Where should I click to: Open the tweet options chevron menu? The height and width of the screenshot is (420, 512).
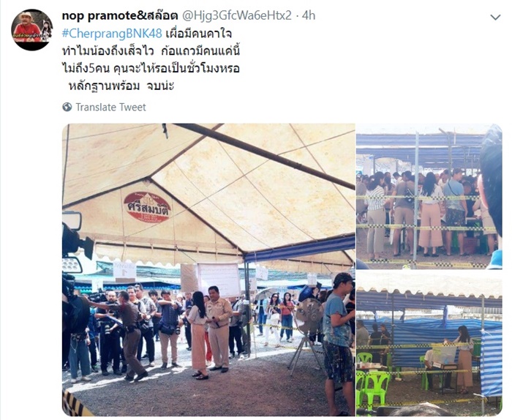pyautogui.click(x=495, y=18)
